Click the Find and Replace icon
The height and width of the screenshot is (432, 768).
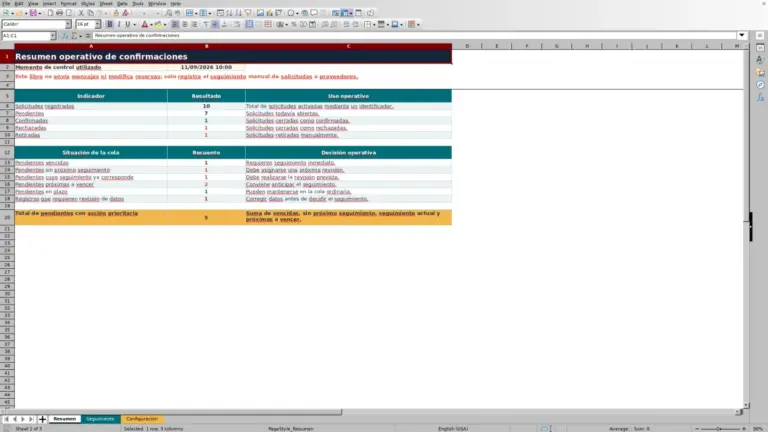(168, 13)
